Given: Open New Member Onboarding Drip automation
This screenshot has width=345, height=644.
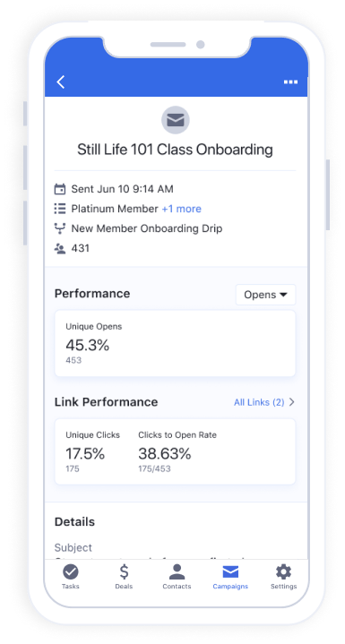Looking at the screenshot, I should pos(147,228).
